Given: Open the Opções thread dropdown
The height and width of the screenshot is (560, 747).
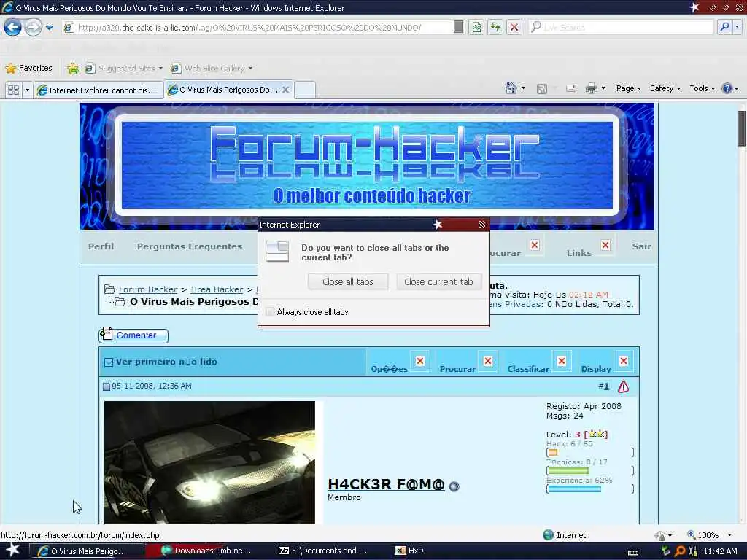Looking at the screenshot, I should pos(390,369).
